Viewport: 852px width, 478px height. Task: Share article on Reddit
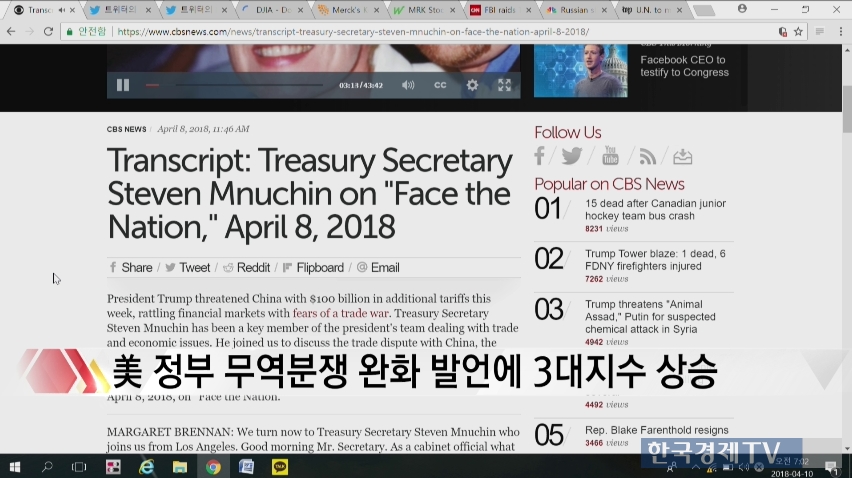(246, 267)
